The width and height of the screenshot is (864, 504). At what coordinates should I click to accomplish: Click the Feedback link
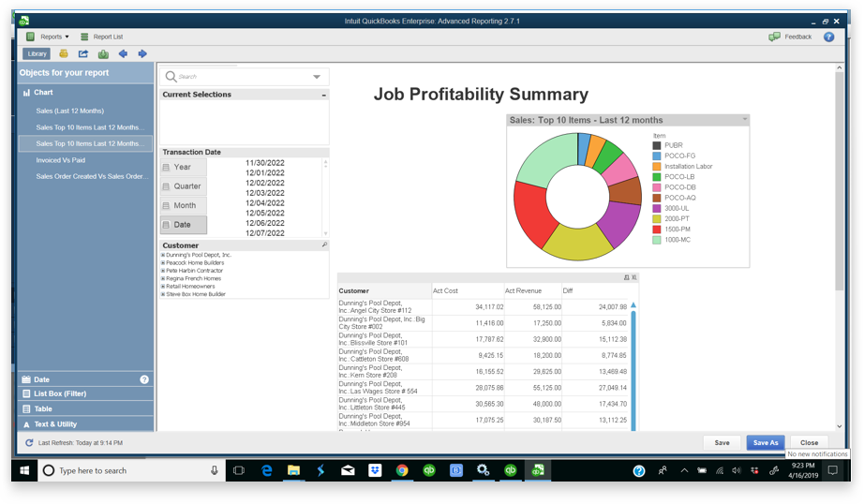(797, 37)
